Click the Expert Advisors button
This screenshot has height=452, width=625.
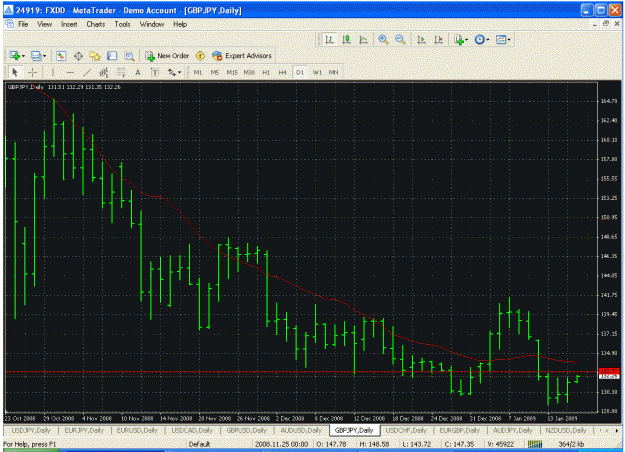(242, 56)
